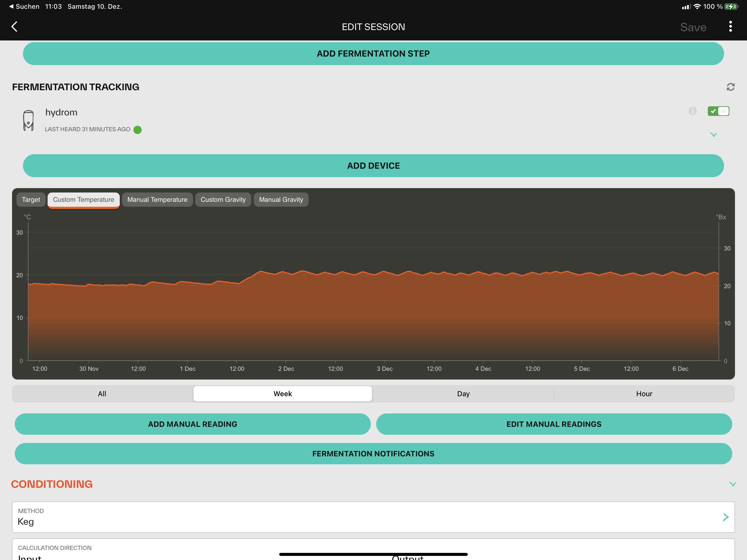Tap the hydrom fermenter device icon

pyautogui.click(x=28, y=121)
